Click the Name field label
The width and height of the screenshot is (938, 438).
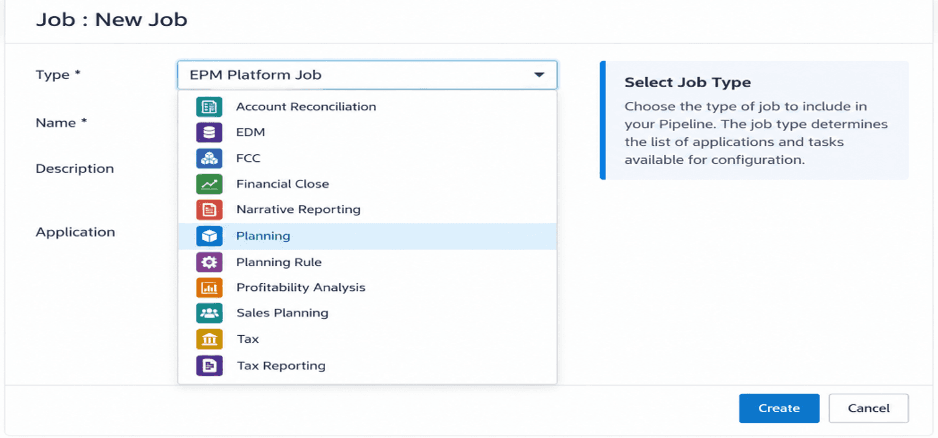[x=62, y=123]
